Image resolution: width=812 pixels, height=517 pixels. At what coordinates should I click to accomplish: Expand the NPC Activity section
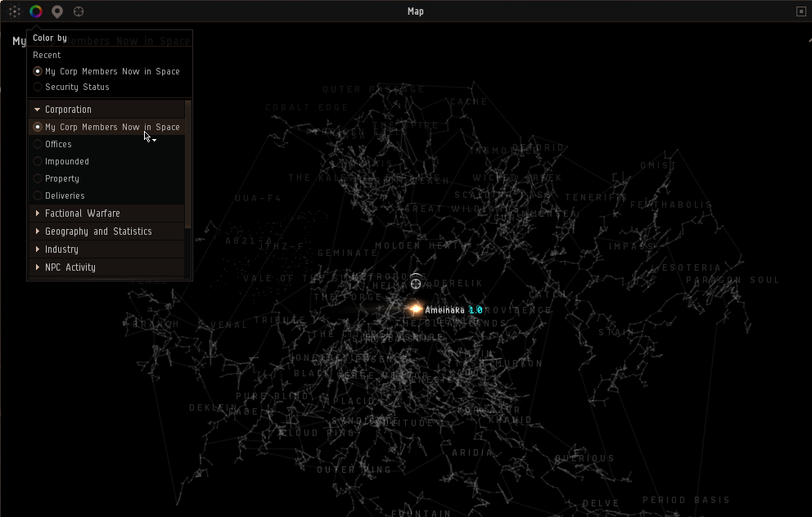[x=107, y=267]
